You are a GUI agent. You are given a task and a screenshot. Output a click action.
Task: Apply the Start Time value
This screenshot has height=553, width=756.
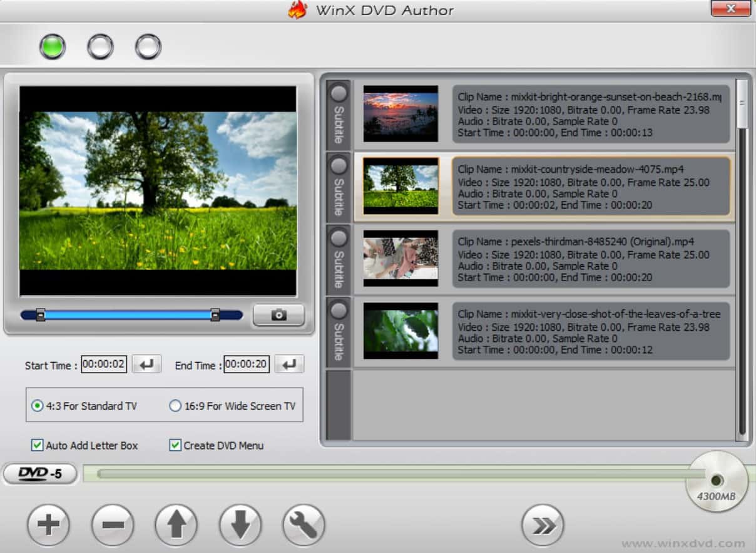pos(146,364)
